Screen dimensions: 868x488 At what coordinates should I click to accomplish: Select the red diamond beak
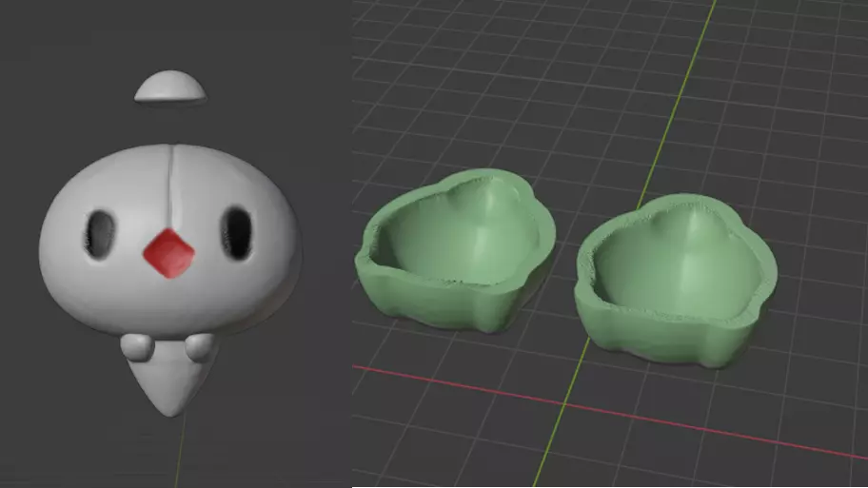pyautogui.click(x=168, y=253)
